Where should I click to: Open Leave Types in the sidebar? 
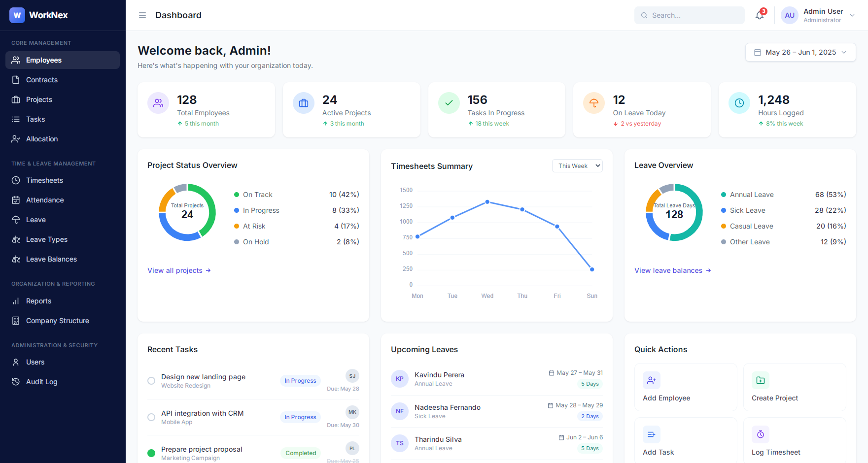[63, 239]
